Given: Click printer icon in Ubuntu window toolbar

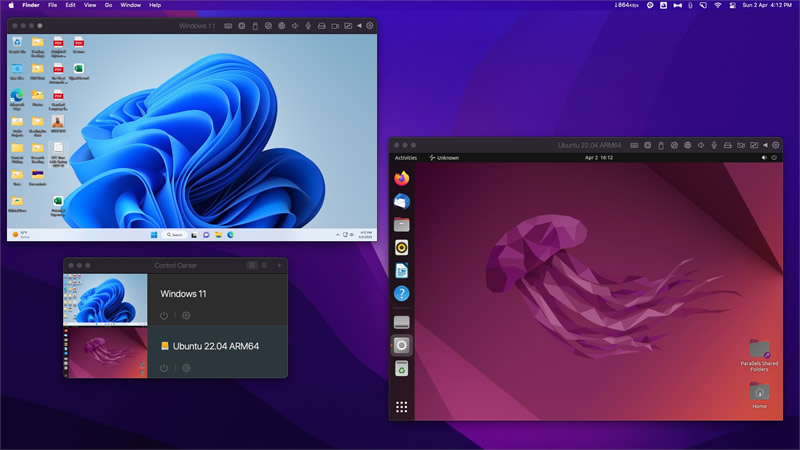Looking at the screenshot, I should click(x=728, y=145).
